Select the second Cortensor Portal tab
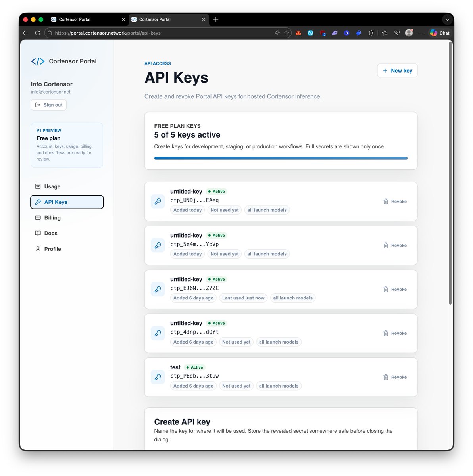 pos(168,19)
